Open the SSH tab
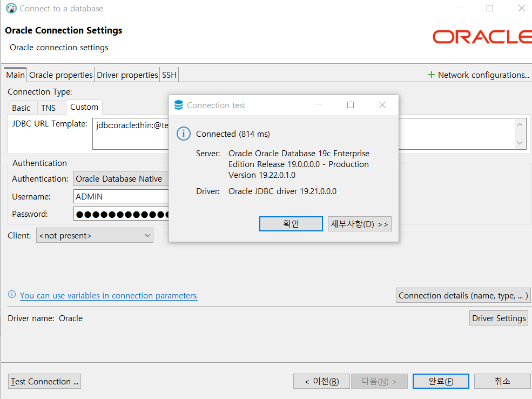This screenshot has width=532, height=399. (x=169, y=75)
